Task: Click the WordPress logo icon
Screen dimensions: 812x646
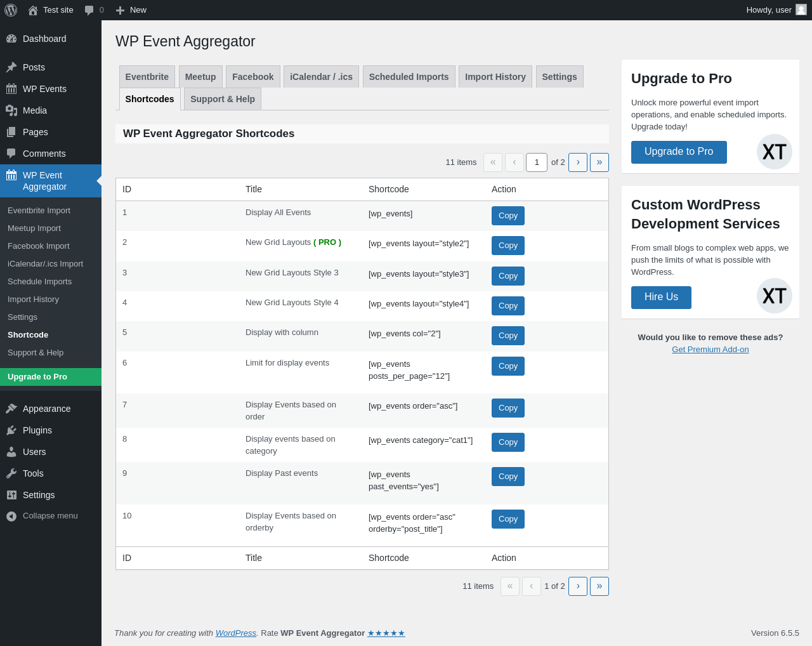Action: [x=11, y=10]
